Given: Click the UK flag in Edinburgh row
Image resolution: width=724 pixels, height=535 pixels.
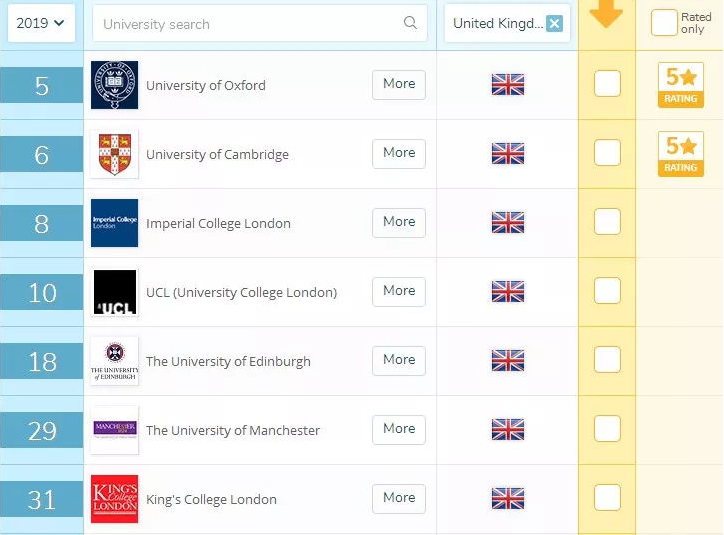Looking at the screenshot, I should (507, 361).
